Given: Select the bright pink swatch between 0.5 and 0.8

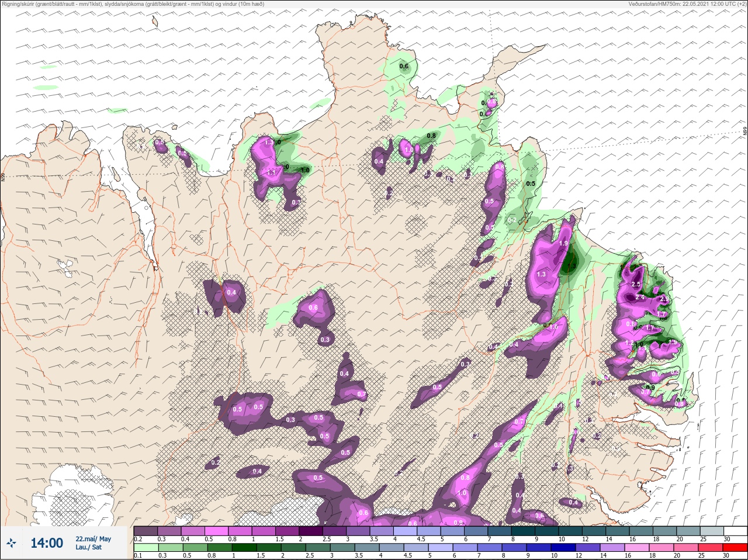Looking at the screenshot, I should 217,531.
